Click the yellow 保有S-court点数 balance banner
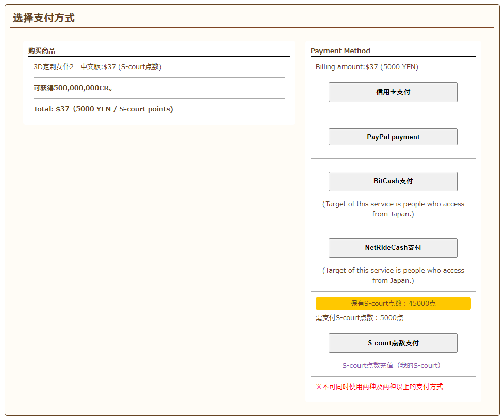504x420 pixels. click(393, 304)
